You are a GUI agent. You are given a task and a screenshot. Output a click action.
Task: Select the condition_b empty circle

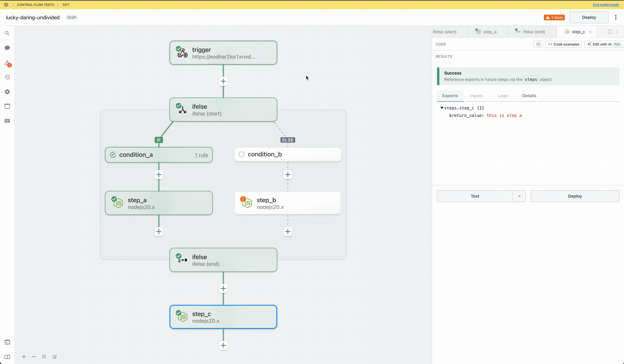pos(241,154)
